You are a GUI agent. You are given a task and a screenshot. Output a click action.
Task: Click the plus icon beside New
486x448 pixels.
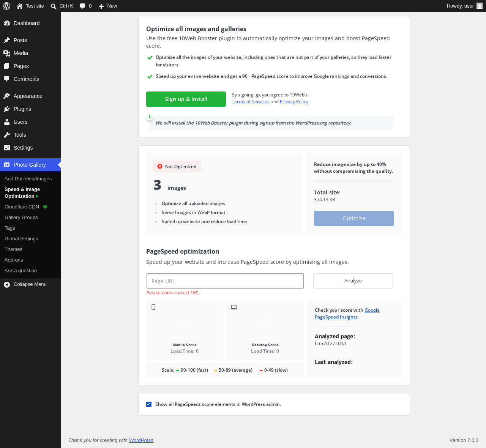point(101,6)
